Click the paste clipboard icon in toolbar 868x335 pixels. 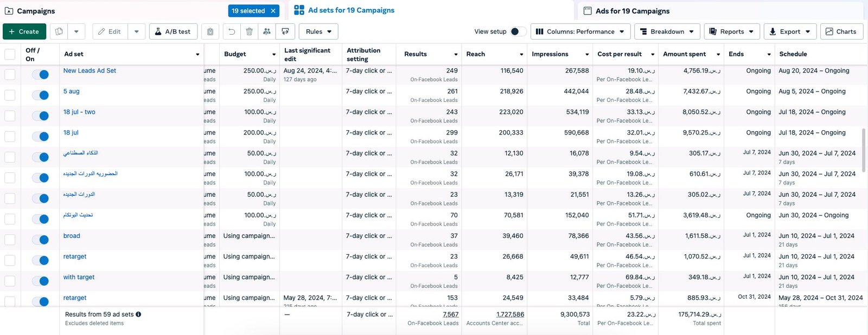pyautogui.click(x=210, y=31)
